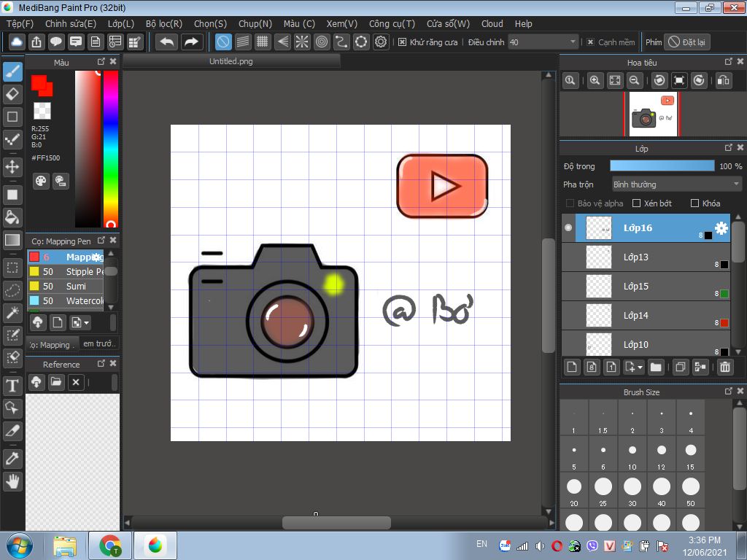Toggle visibility of layer Lớp13
The image size is (747, 560).
(x=568, y=257)
